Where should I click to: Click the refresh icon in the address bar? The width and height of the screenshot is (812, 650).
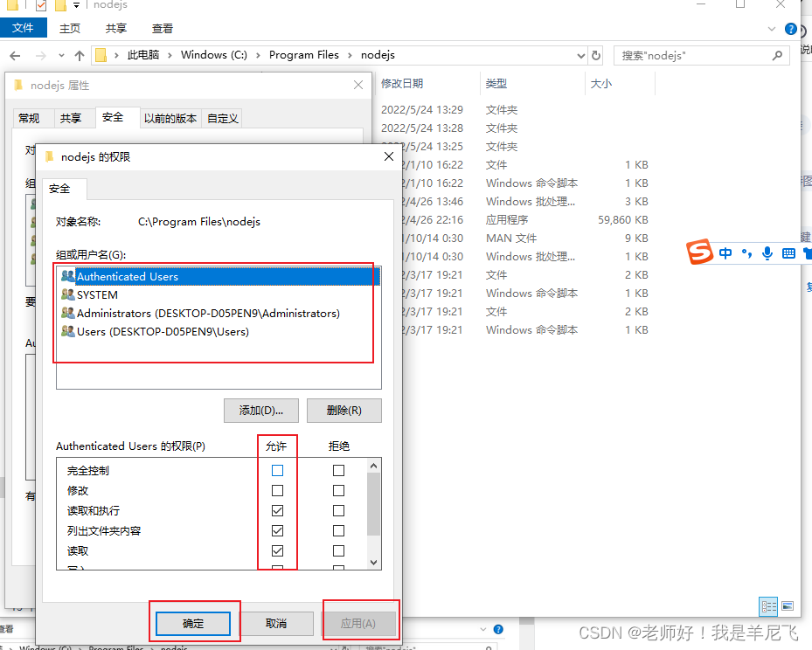595,54
